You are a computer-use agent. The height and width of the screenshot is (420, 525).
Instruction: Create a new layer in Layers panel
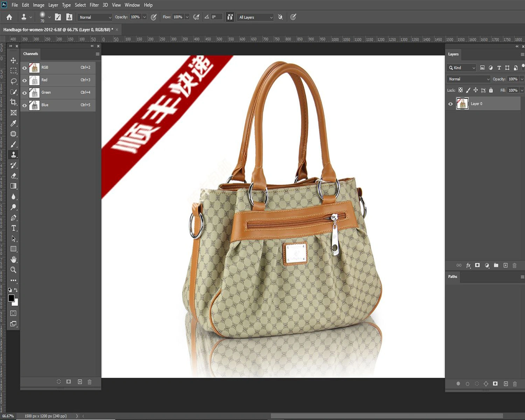[505, 265]
